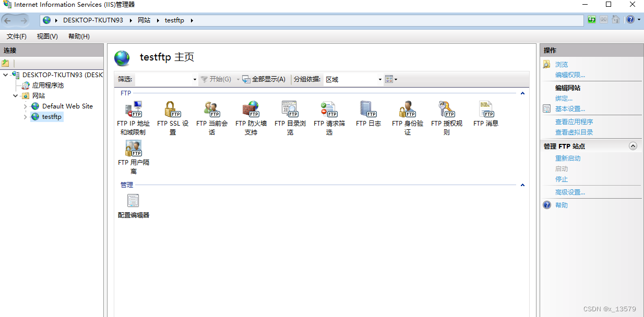Image resolution: width=644 pixels, height=317 pixels.
Task: Collapse the DESKTOP-TKUTN93 server node
Action: (x=5, y=75)
